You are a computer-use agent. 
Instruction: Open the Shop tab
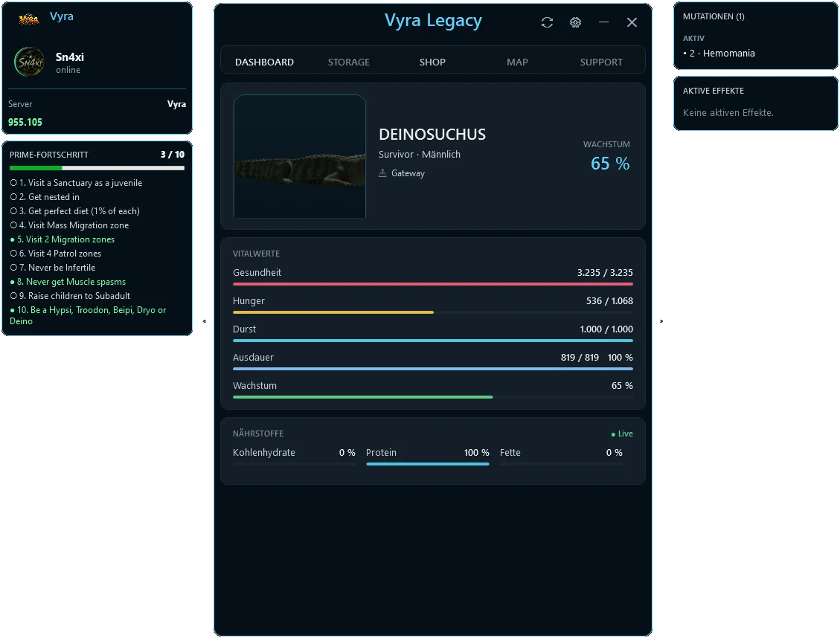pyautogui.click(x=432, y=62)
